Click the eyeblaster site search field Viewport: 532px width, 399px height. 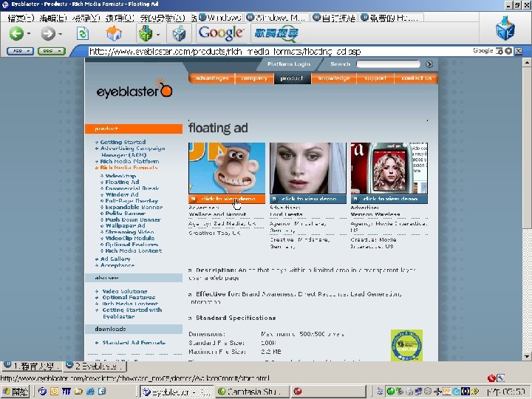click(x=388, y=64)
